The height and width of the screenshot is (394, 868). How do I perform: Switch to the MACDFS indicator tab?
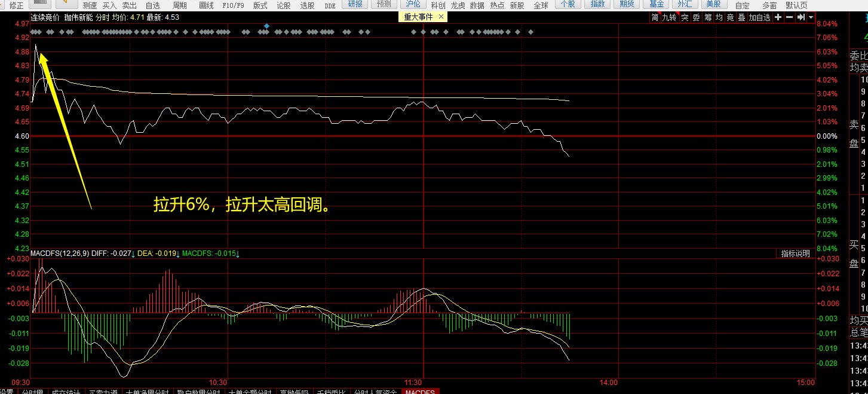click(420, 392)
